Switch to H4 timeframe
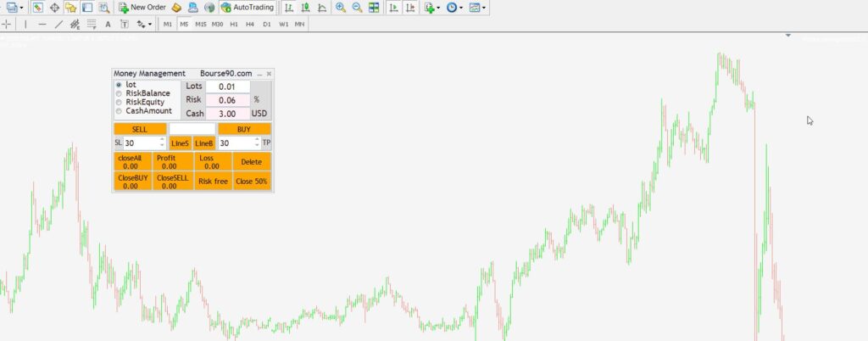 [x=250, y=25]
